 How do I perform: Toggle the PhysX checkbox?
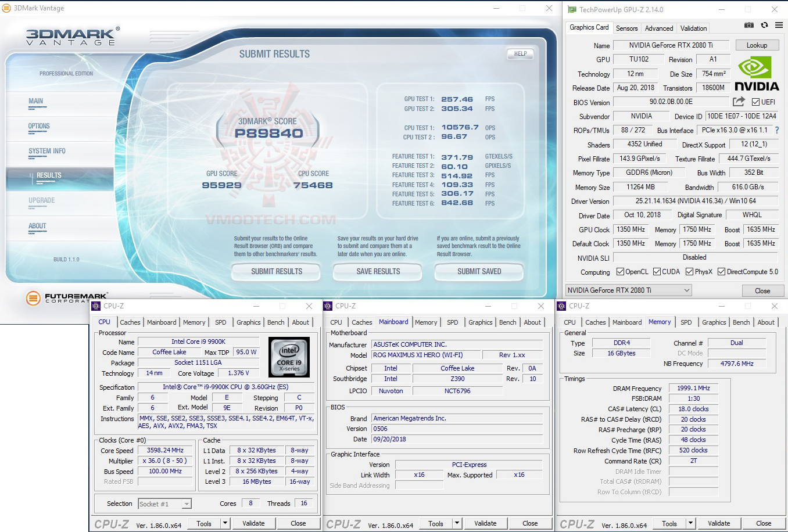pos(689,272)
